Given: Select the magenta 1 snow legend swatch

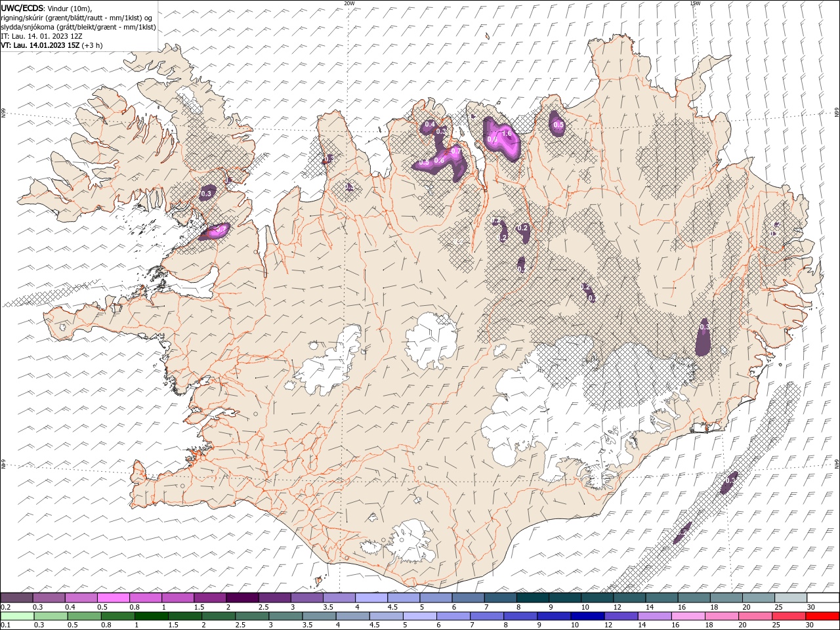Looking at the screenshot, I should pyautogui.click(x=178, y=598).
